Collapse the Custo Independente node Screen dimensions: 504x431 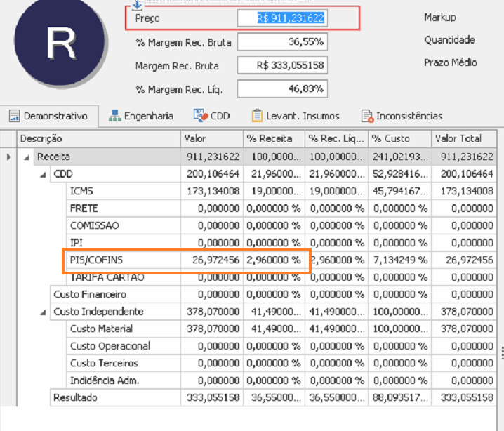coord(43,312)
